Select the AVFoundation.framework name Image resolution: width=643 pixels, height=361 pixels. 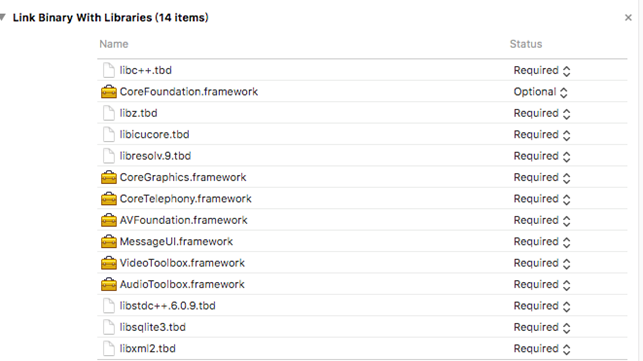click(x=183, y=220)
